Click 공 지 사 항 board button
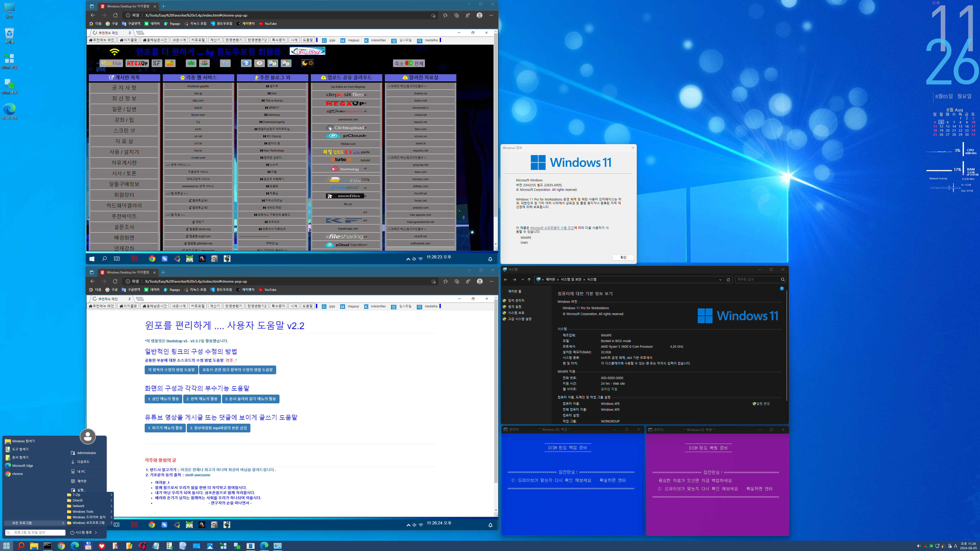The image size is (980, 551). click(x=124, y=88)
